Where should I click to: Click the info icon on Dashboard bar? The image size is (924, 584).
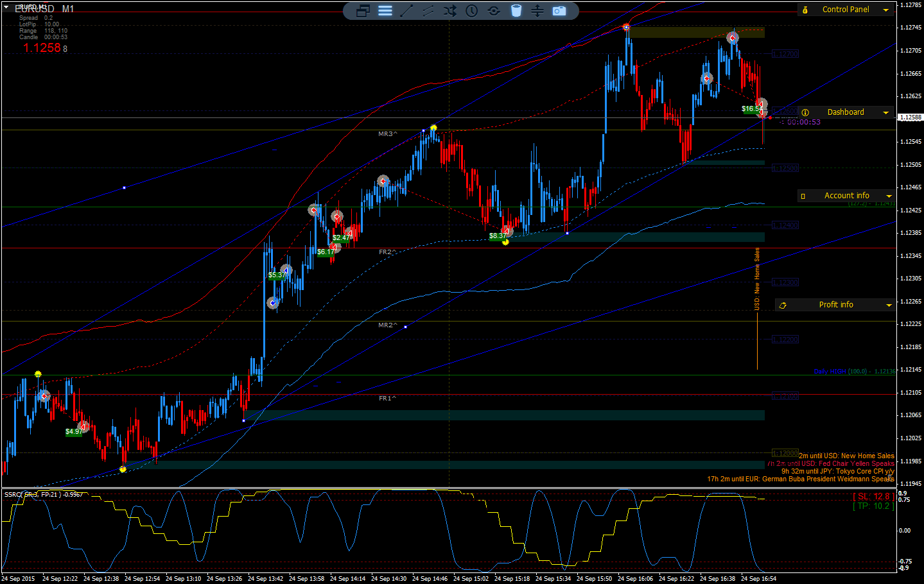click(x=805, y=112)
